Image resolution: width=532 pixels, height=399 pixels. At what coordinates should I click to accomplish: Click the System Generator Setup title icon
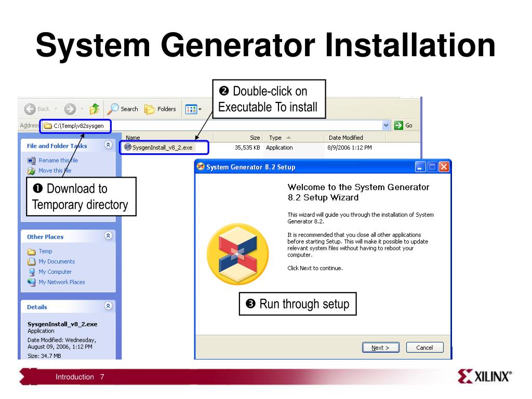coord(201,167)
